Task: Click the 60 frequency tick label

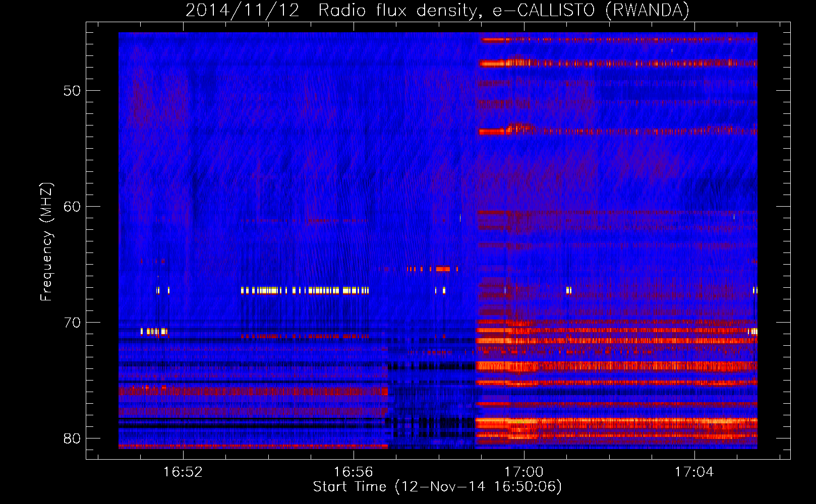Action: (72, 207)
